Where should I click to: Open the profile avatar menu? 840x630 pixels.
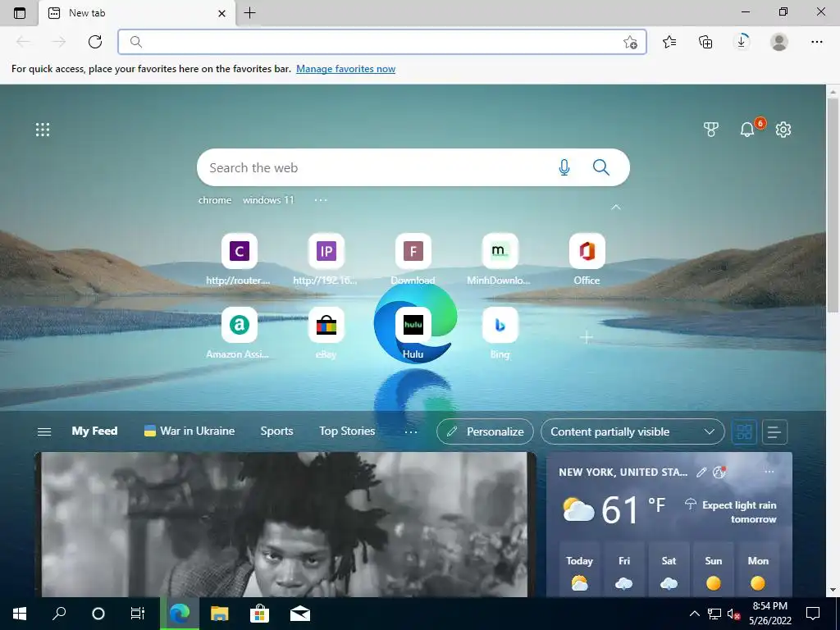click(x=779, y=42)
